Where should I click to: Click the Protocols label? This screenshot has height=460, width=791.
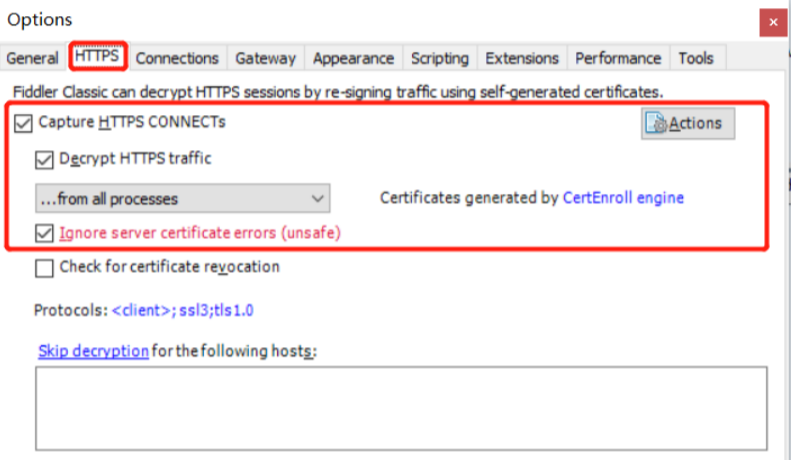(x=71, y=310)
